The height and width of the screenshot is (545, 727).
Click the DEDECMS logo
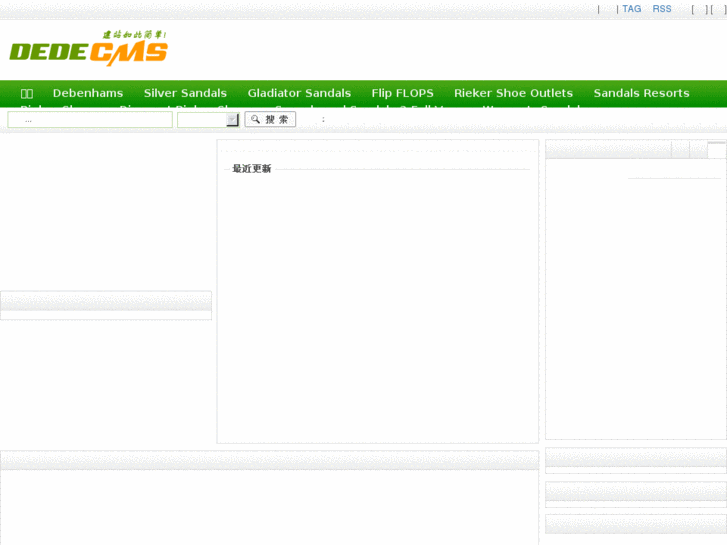coord(89,48)
